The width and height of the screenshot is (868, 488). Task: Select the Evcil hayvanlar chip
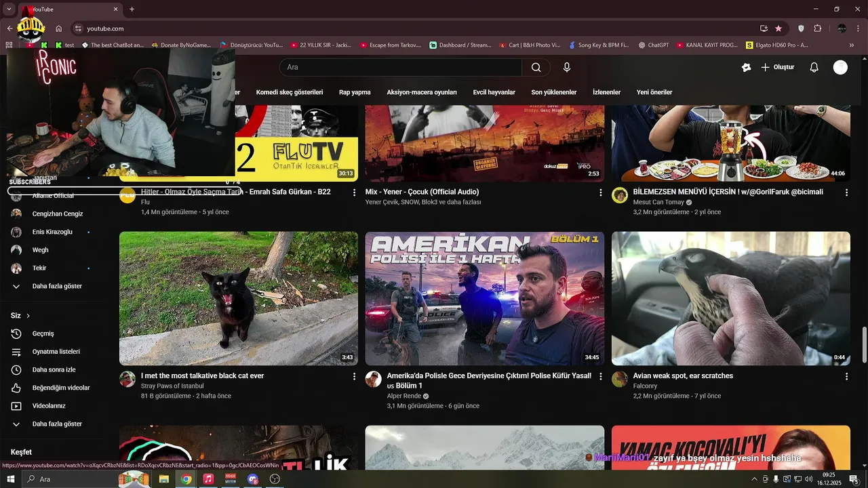(x=494, y=92)
